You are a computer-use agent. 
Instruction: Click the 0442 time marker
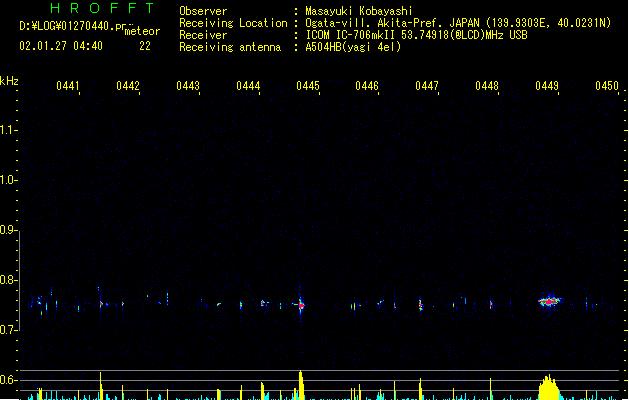click(x=128, y=86)
